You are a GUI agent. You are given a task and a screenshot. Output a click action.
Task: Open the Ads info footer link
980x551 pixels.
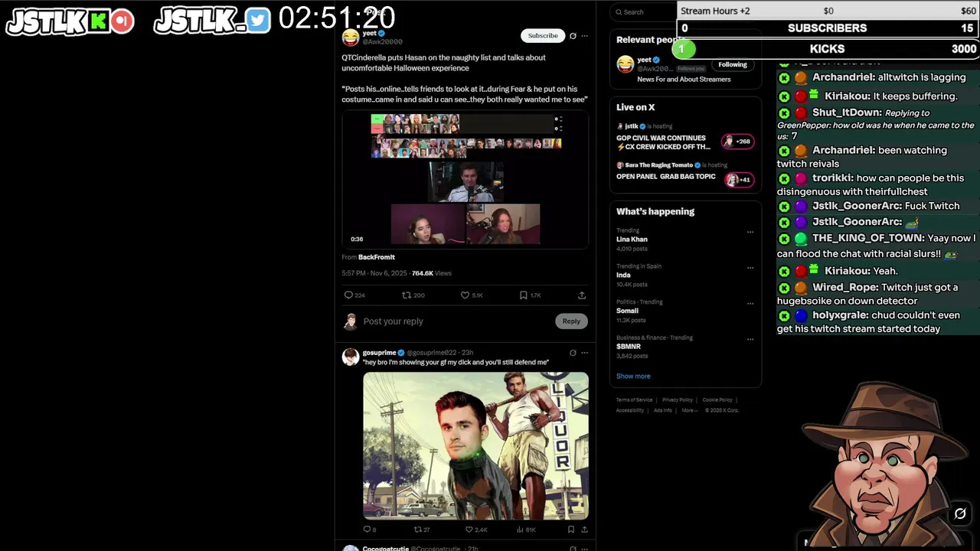tap(662, 410)
